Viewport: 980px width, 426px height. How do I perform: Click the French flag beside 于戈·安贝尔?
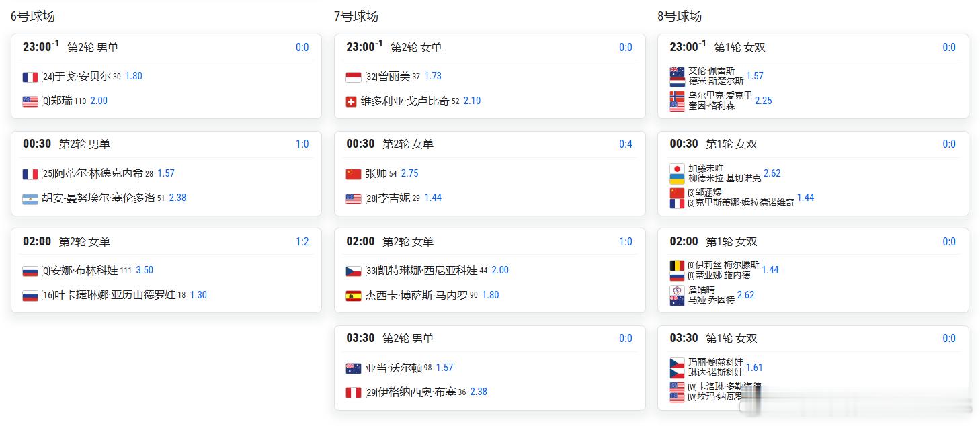pos(30,77)
